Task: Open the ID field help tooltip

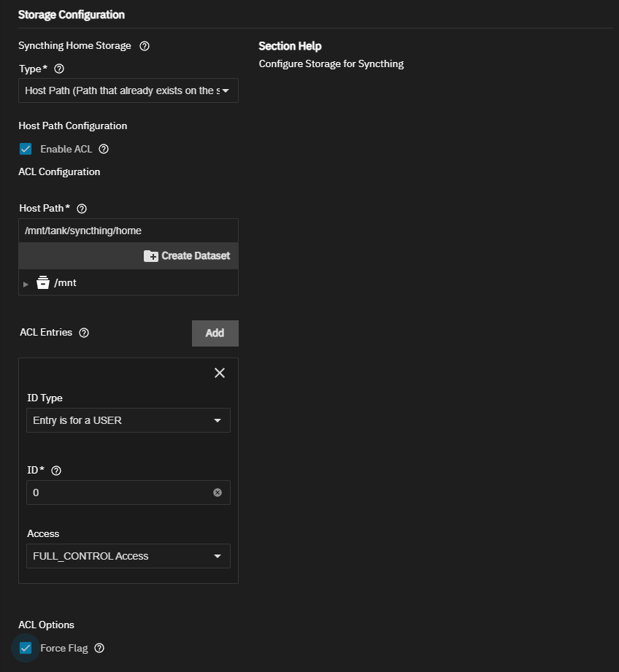Action: point(56,471)
